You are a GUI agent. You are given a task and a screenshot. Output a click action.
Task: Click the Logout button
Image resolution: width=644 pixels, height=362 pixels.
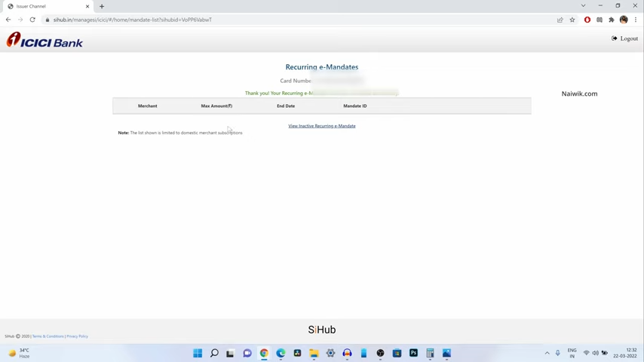click(625, 38)
